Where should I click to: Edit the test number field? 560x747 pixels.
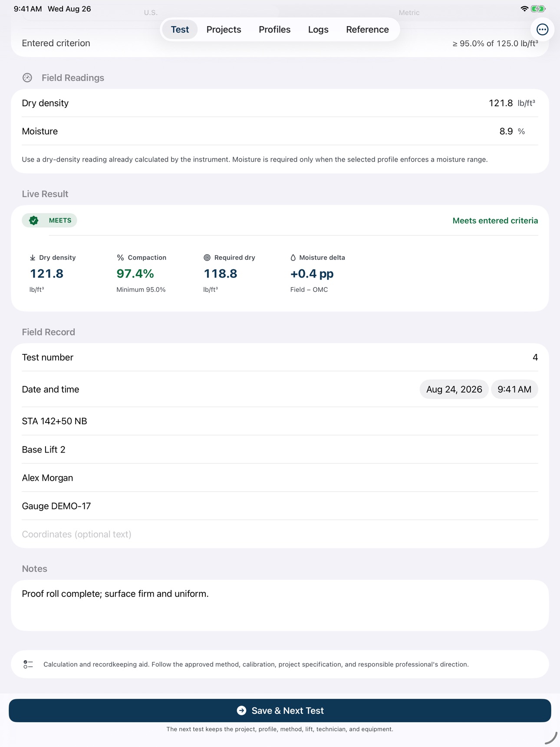pyautogui.click(x=280, y=357)
